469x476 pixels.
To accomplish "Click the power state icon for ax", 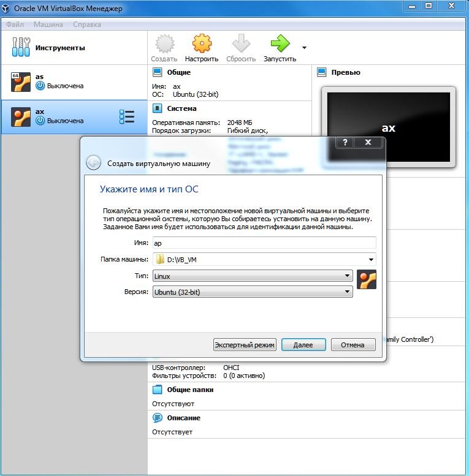I will [40, 121].
